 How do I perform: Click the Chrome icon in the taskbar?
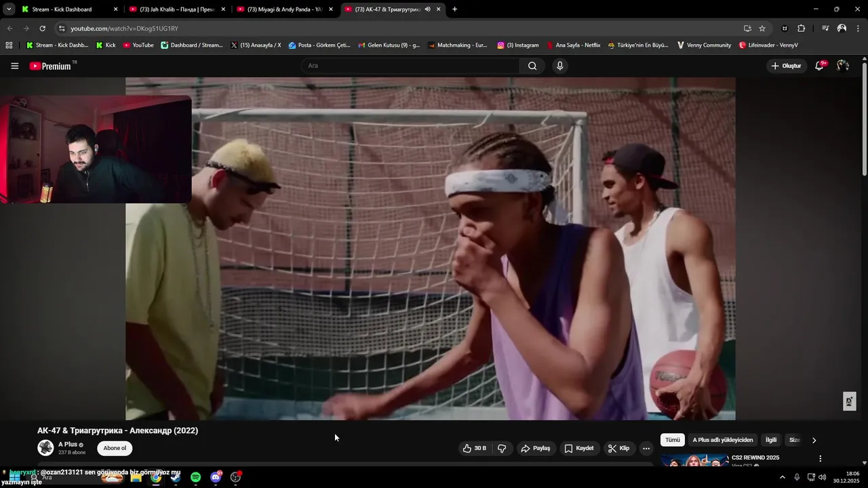(x=156, y=477)
